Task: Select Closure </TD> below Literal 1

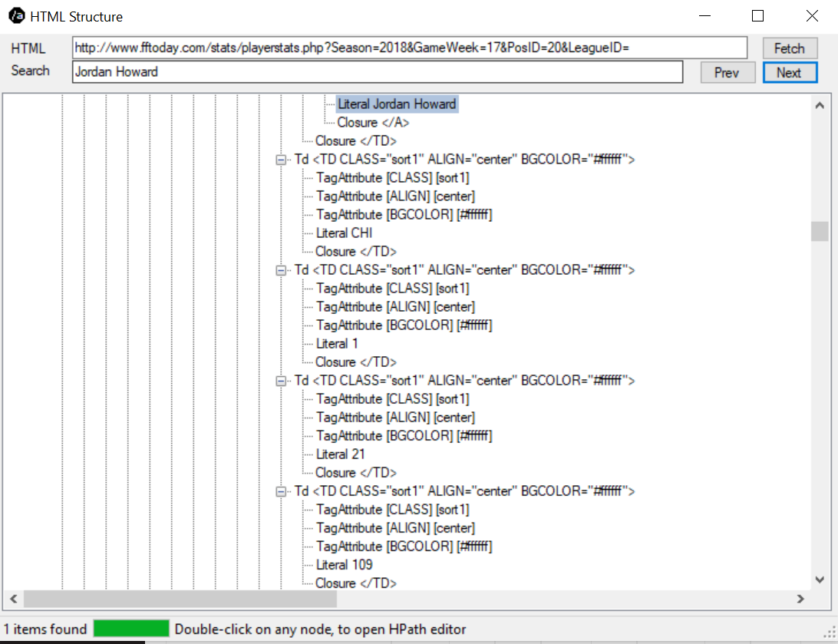Action: pyautogui.click(x=355, y=362)
